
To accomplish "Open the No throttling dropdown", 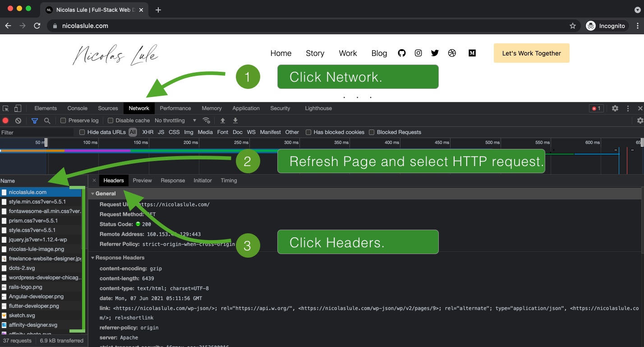I will [175, 120].
